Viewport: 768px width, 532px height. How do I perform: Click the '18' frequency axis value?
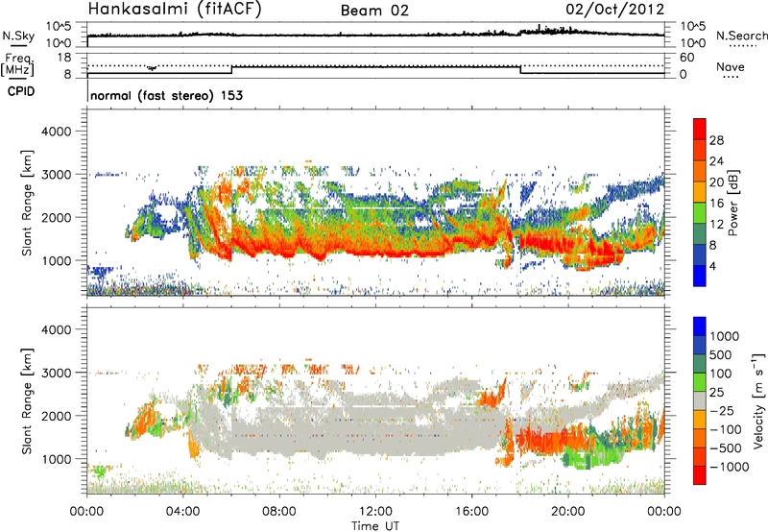tap(64, 58)
